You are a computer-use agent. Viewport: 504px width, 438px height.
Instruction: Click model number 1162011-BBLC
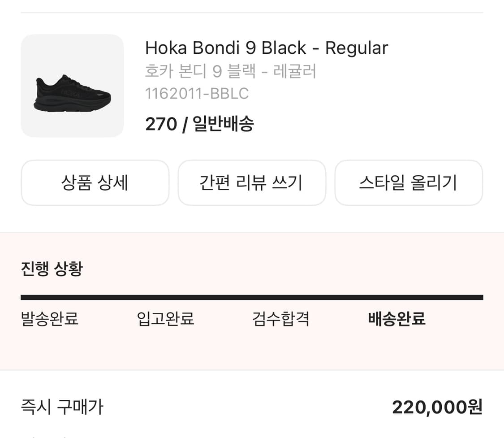[197, 94]
